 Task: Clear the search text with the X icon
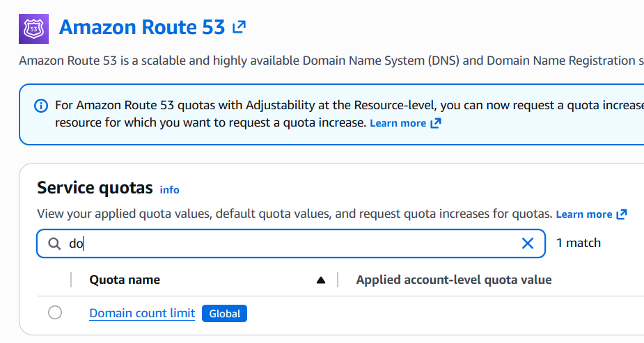click(x=528, y=244)
